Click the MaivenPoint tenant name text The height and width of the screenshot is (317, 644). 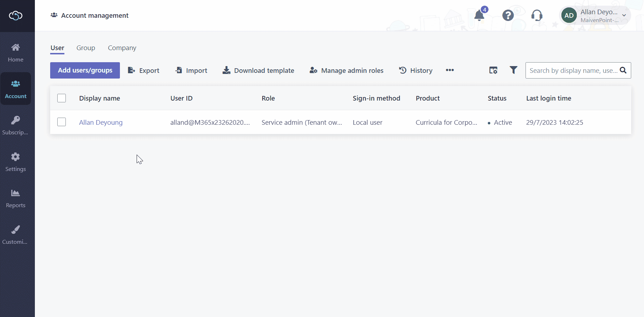point(600,20)
